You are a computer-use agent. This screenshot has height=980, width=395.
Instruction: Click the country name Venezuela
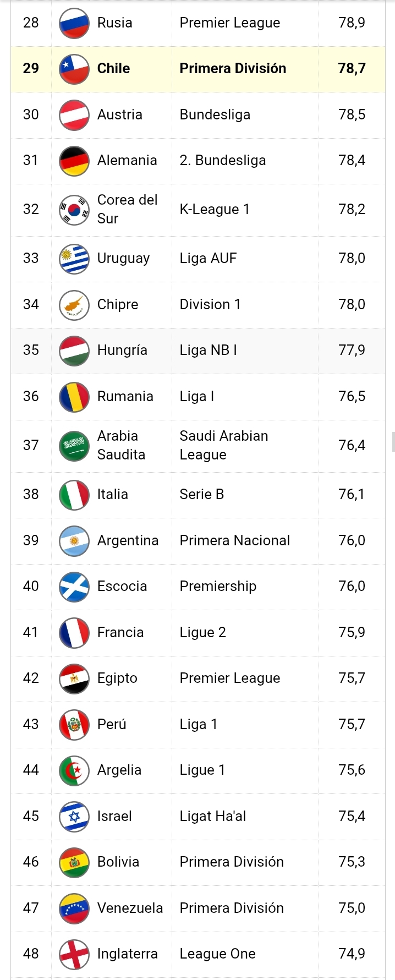130,908
